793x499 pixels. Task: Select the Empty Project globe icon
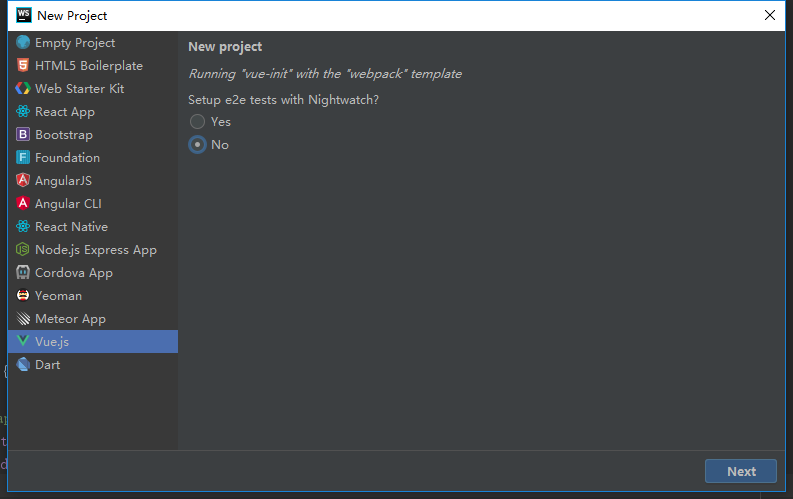click(x=23, y=42)
